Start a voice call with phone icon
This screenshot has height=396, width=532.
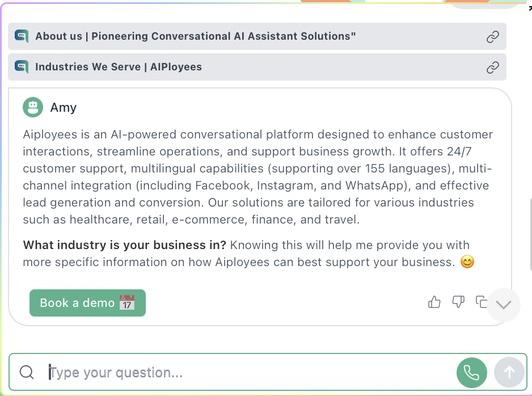pos(471,373)
